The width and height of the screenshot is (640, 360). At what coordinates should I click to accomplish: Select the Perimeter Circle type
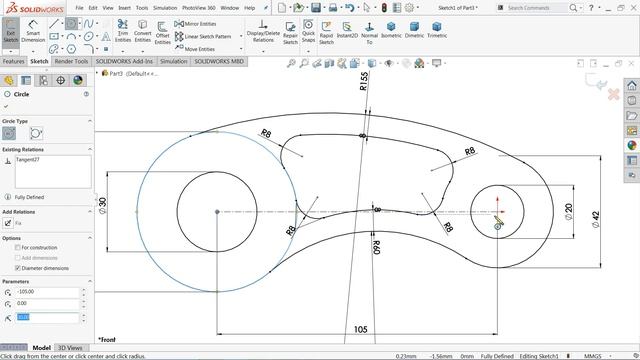36,133
